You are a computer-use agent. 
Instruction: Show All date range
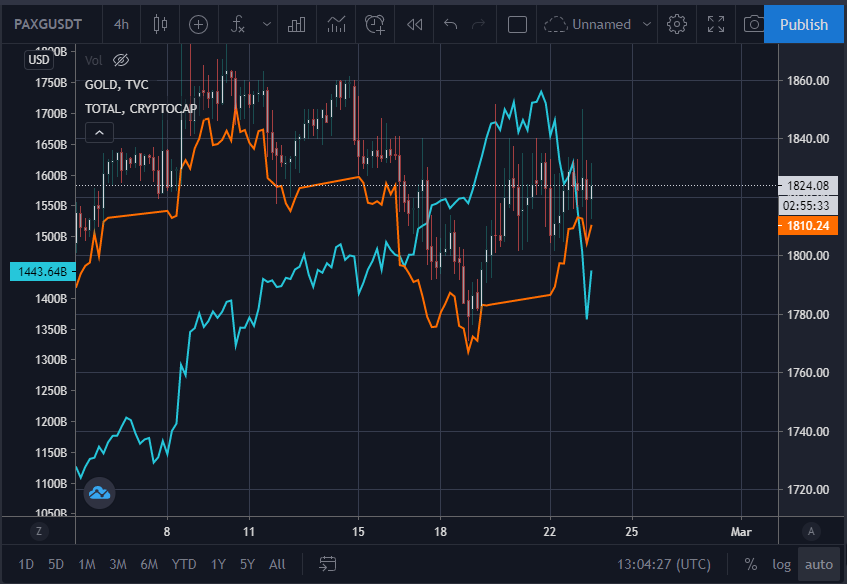coord(277,565)
